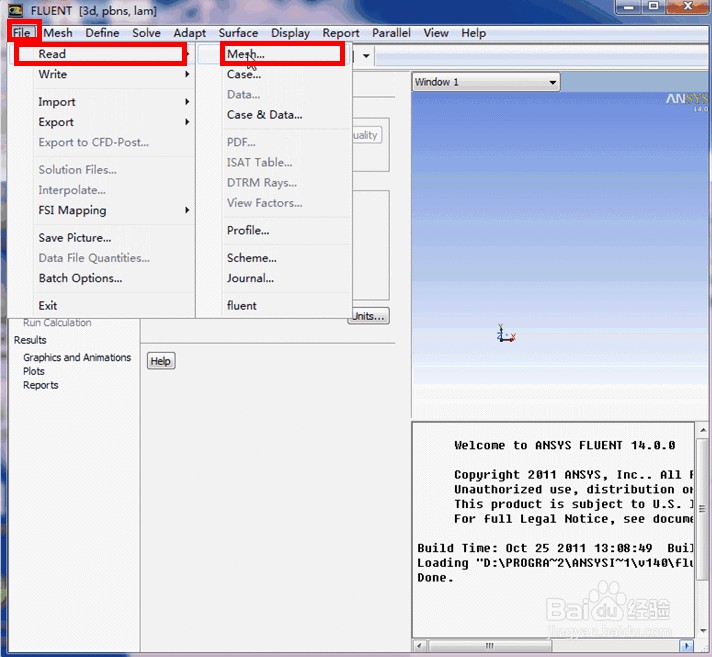The height and width of the screenshot is (657, 712).
Task: Open the Parallel menu
Action: point(391,33)
